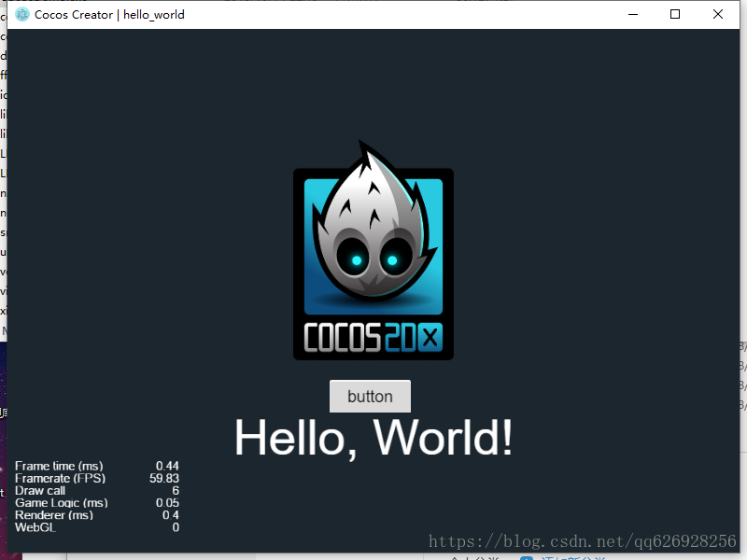Click the game logic value 0.05

167,503
